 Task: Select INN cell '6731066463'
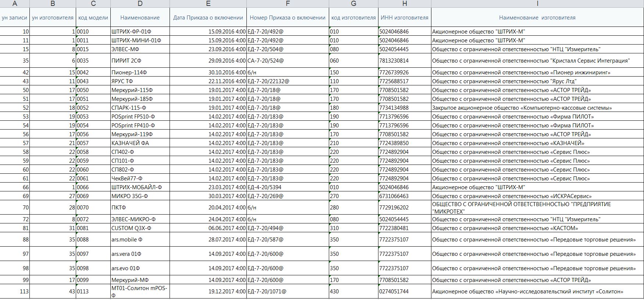point(405,196)
